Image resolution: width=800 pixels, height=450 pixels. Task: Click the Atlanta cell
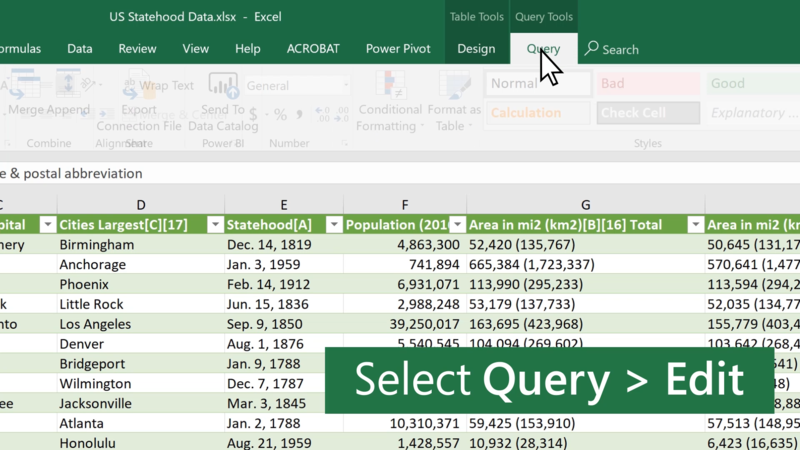[x=141, y=423]
